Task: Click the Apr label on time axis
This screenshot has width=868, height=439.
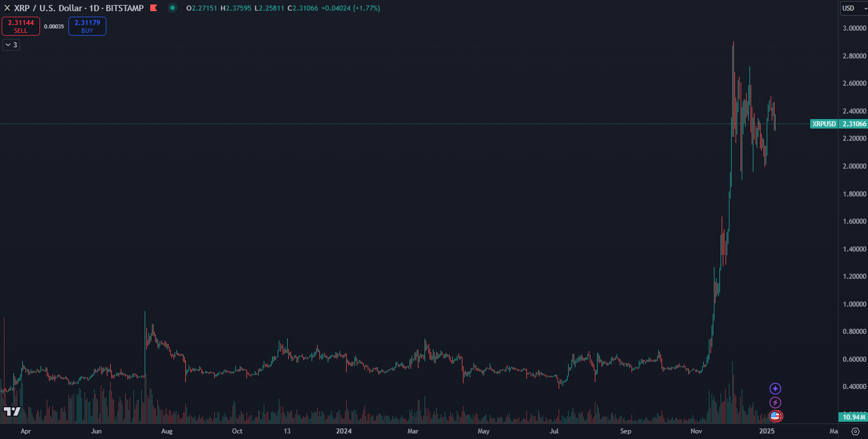Action: point(26,431)
